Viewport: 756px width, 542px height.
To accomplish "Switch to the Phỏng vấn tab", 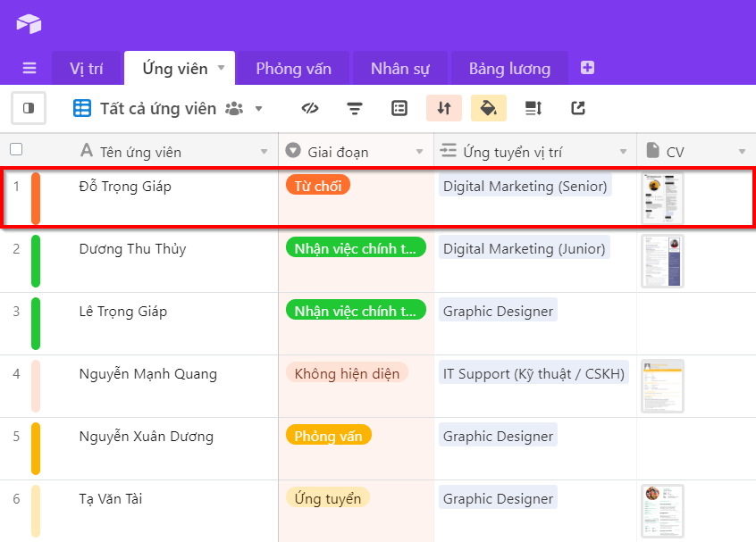I will coord(293,69).
